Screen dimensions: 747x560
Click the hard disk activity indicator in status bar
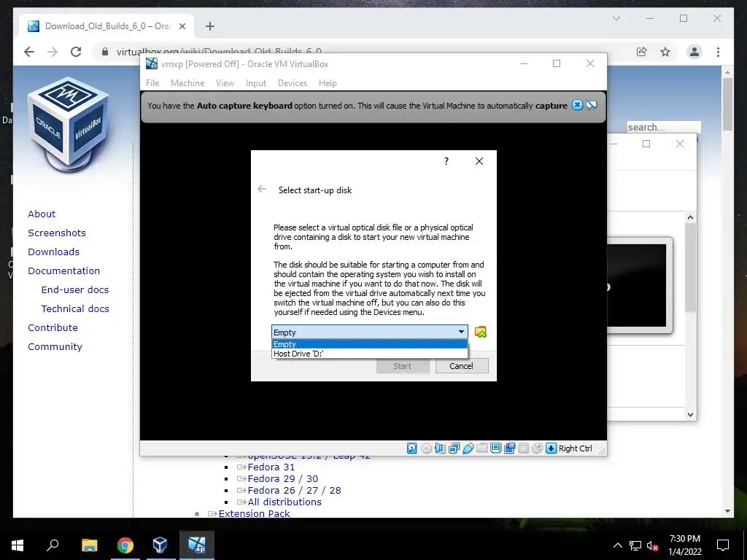click(412, 448)
